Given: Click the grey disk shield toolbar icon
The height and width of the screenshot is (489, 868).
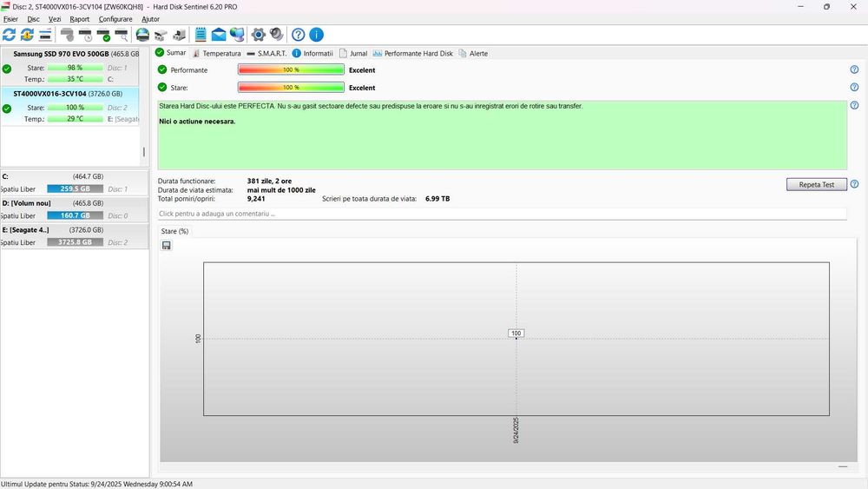Looking at the screenshot, I should tap(67, 35).
